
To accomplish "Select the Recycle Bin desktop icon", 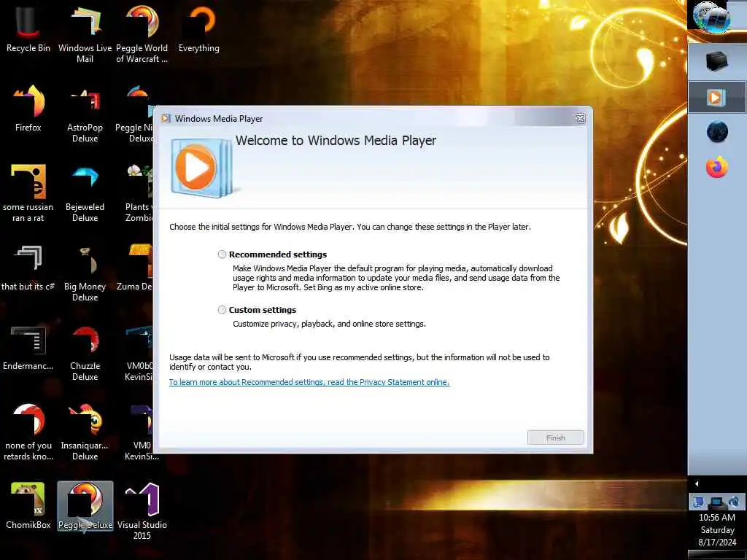I will [x=28, y=29].
